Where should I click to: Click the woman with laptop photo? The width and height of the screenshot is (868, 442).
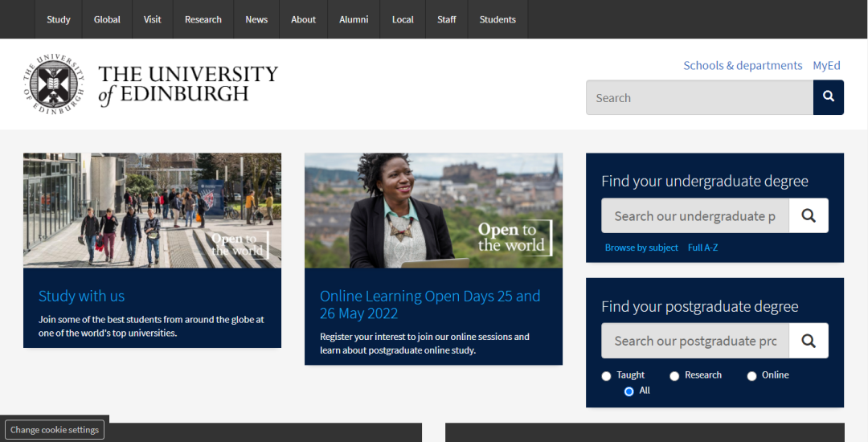click(x=433, y=211)
